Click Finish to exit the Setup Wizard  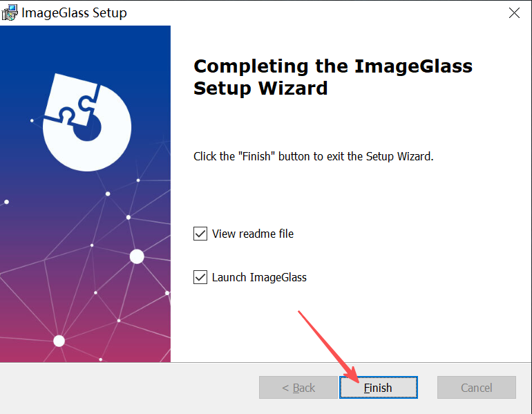[x=379, y=387]
